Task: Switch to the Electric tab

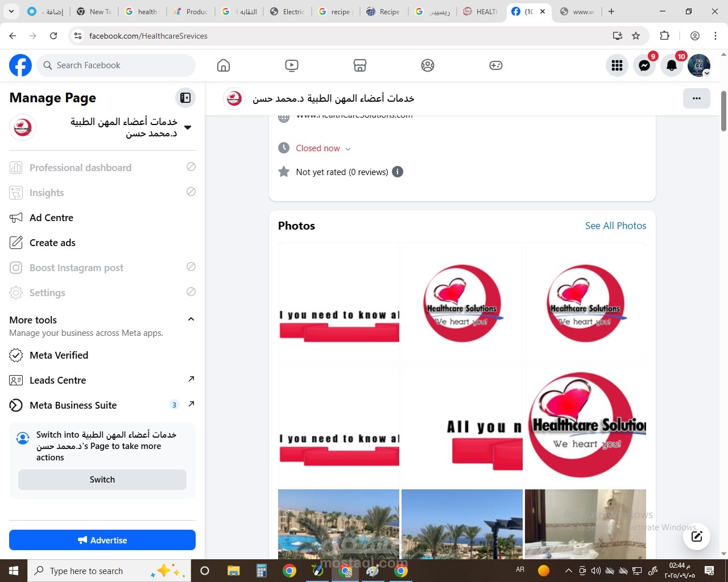Action: (x=287, y=11)
